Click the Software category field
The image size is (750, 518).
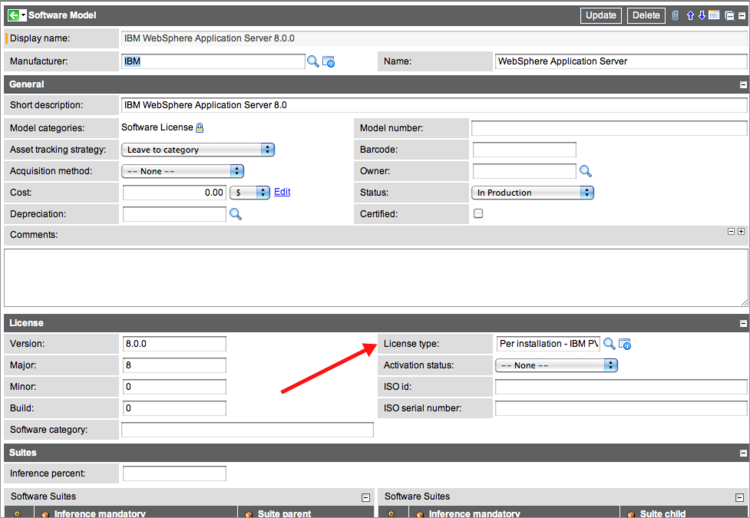pos(247,430)
